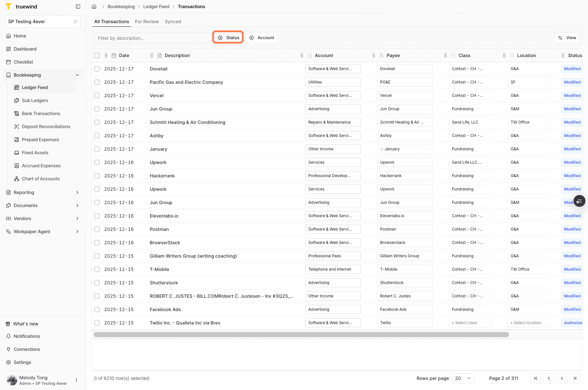This screenshot has width=588, height=390.
Task: Click Modified status on Dovetail row
Action: point(572,69)
